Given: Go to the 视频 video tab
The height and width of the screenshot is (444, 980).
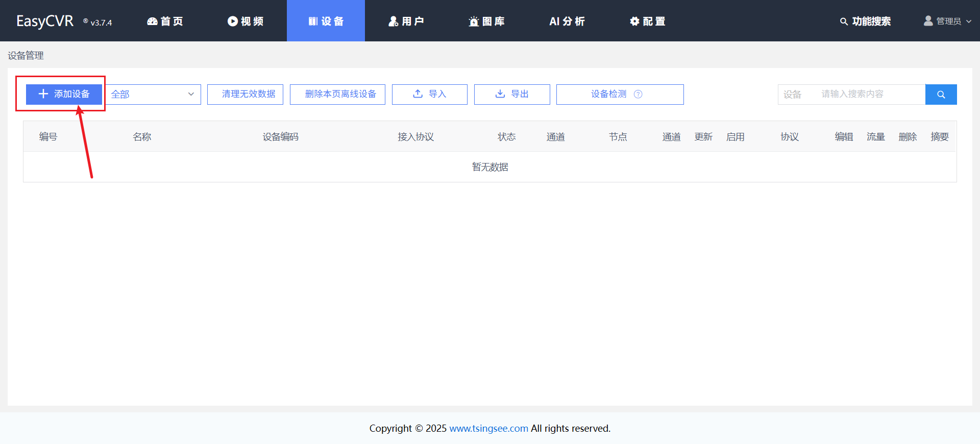Looking at the screenshot, I should (x=246, y=21).
